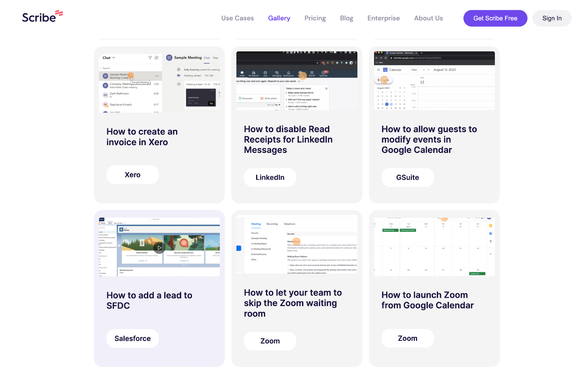Open 'How to disable Read Receipts' title
588x371 pixels.
click(288, 140)
